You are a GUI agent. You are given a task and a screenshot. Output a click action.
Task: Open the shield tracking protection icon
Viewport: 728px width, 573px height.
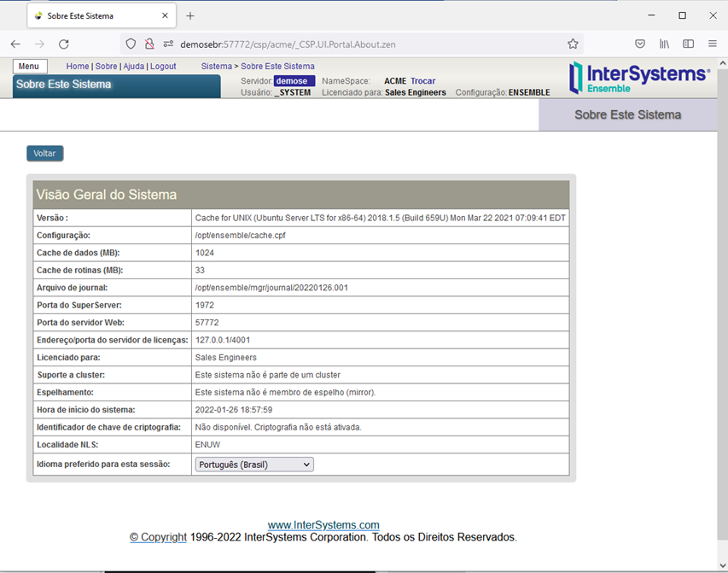tap(131, 44)
